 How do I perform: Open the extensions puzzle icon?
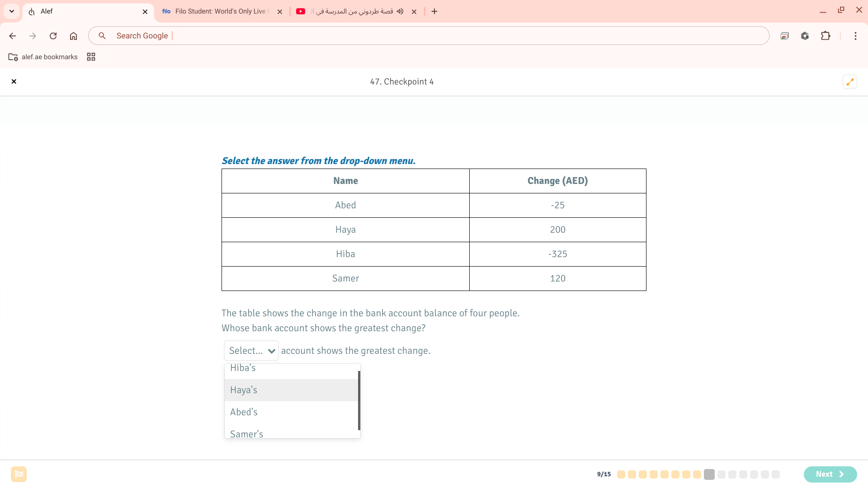coord(826,36)
